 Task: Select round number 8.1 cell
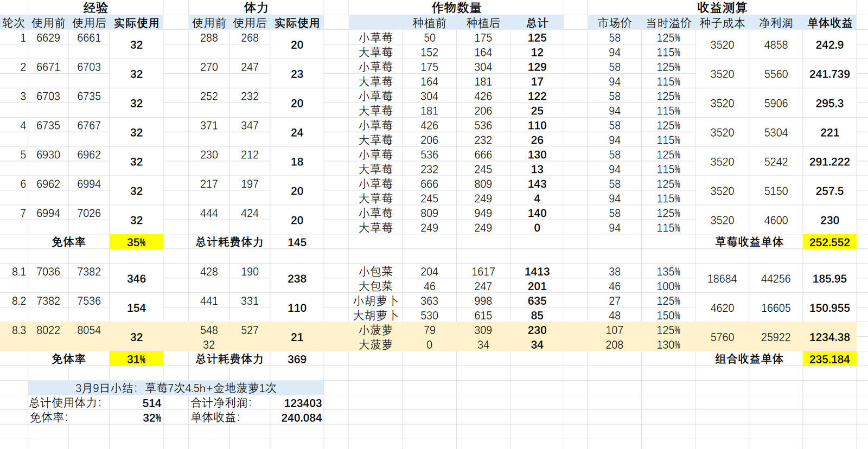coord(19,271)
